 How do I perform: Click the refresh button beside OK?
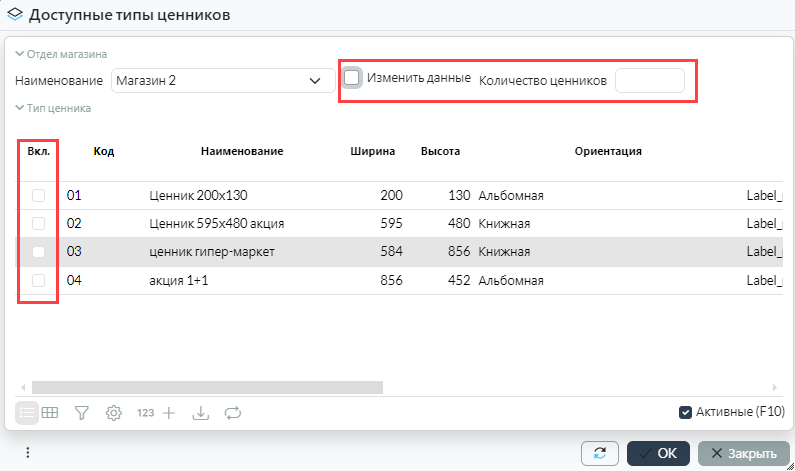click(x=599, y=453)
